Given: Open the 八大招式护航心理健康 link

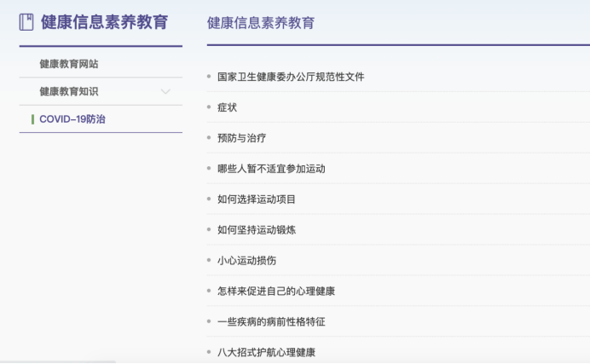Looking at the screenshot, I should tap(266, 352).
